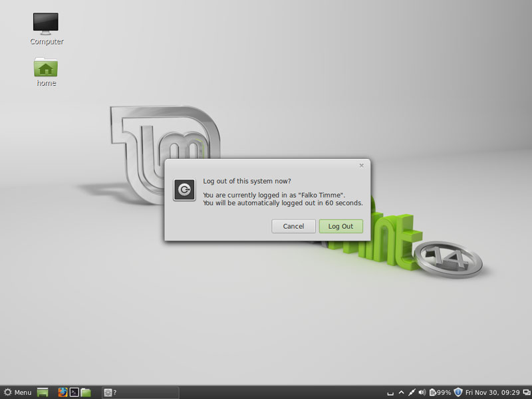Close the log out dialog with X
Viewport: 532px width, 399px height.
[361, 165]
